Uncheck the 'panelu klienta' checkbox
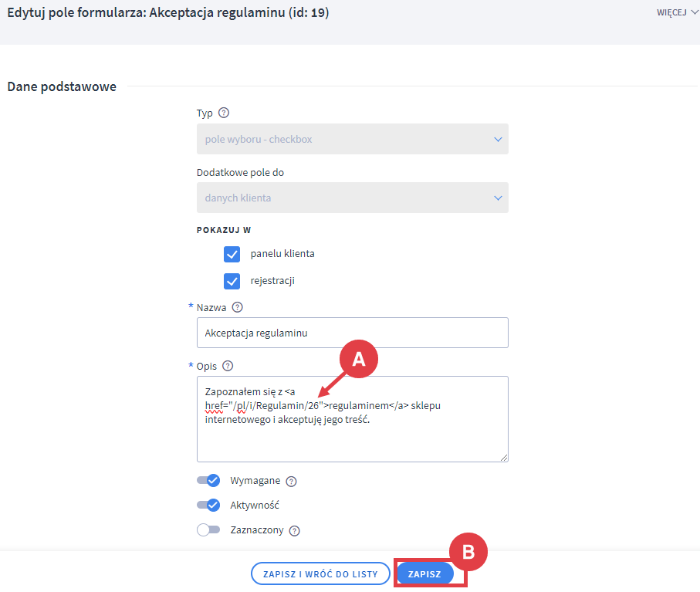700x592 pixels. 232,254
